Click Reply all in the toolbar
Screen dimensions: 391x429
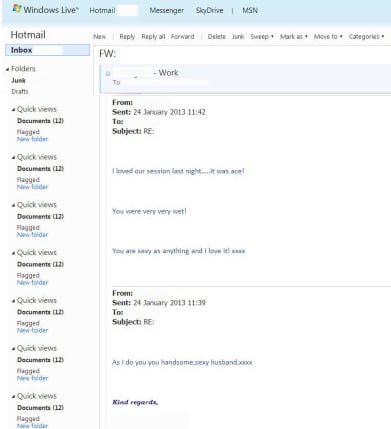(x=153, y=37)
